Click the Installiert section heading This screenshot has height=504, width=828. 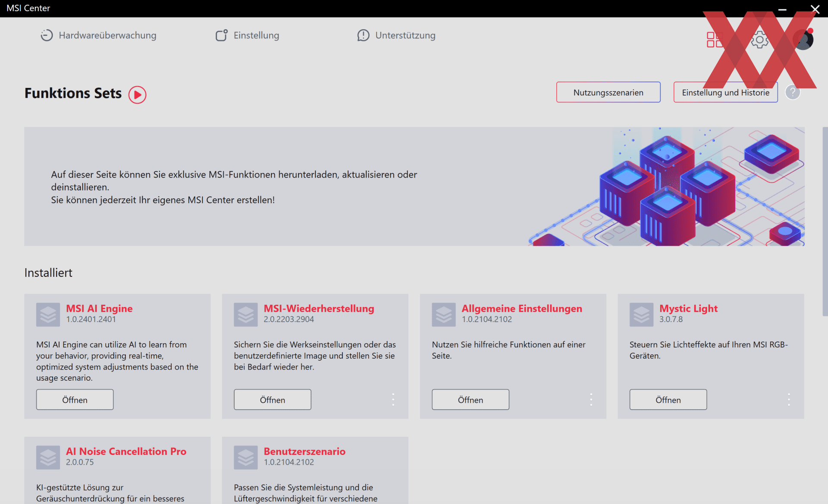pyautogui.click(x=48, y=272)
